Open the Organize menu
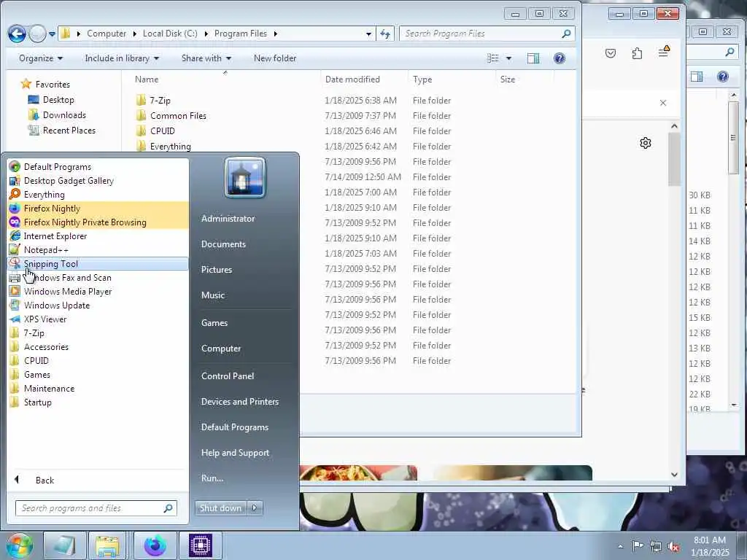 click(41, 58)
